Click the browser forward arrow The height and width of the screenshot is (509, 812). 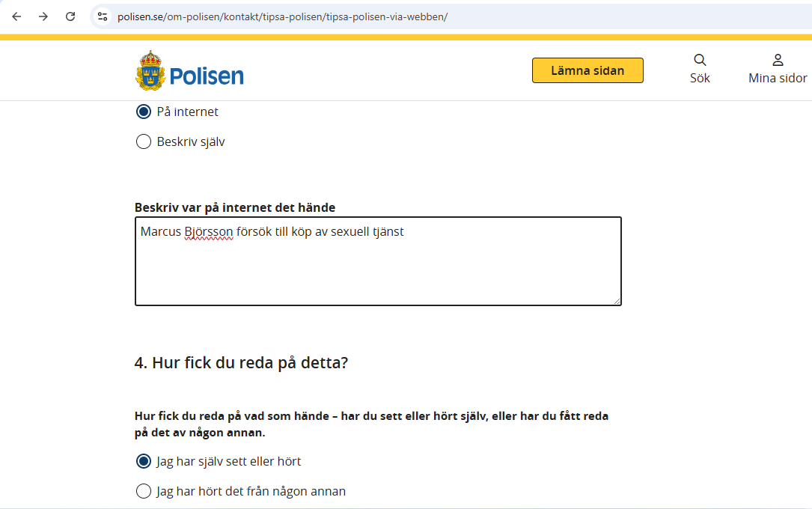click(x=43, y=16)
